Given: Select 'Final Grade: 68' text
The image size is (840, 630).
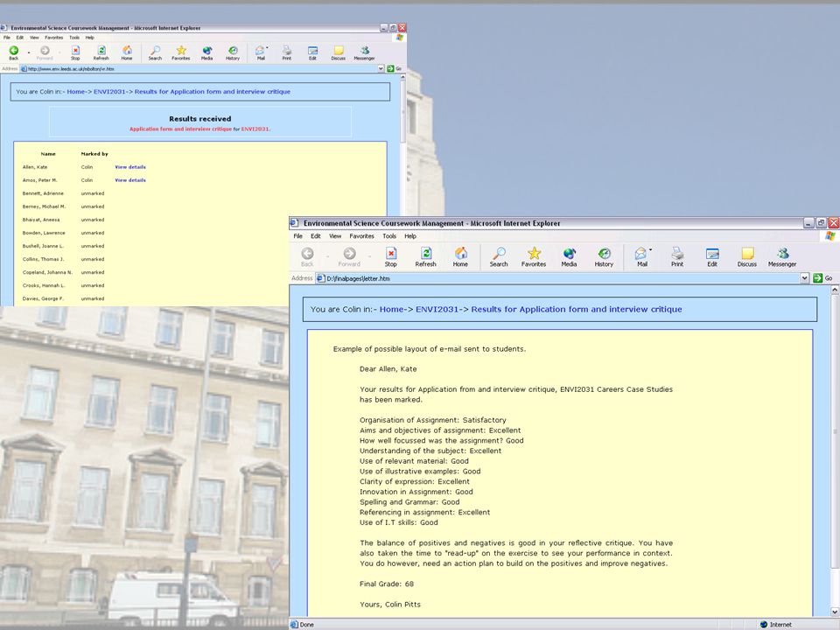Looking at the screenshot, I should (387, 584).
